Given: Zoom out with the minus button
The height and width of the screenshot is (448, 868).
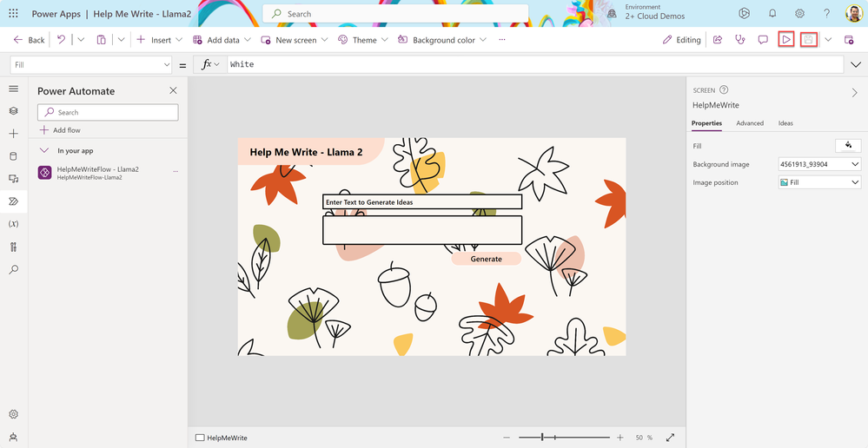Looking at the screenshot, I should pyautogui.click(x=507, y=438).
